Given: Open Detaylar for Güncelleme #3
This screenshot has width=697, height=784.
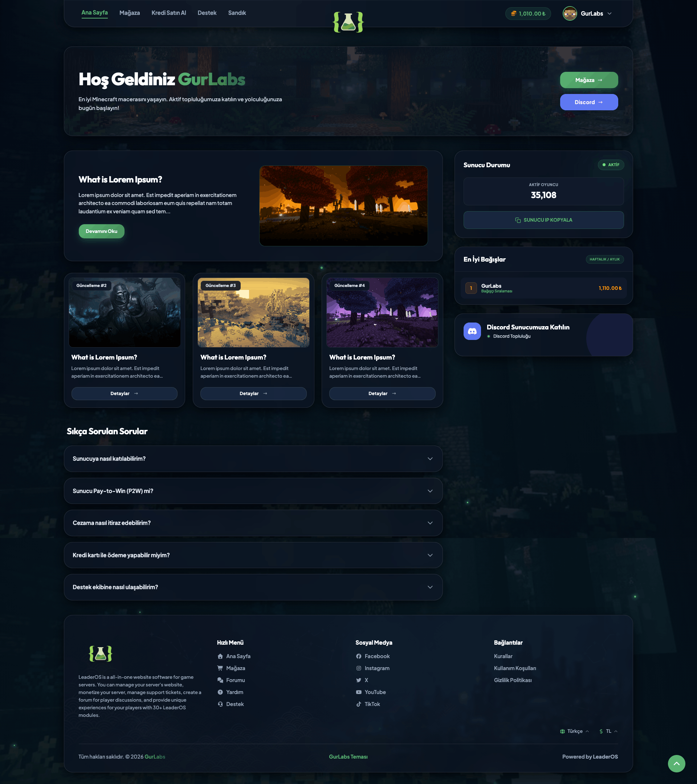Looking at the screenshot, I should tap(253, 394).
